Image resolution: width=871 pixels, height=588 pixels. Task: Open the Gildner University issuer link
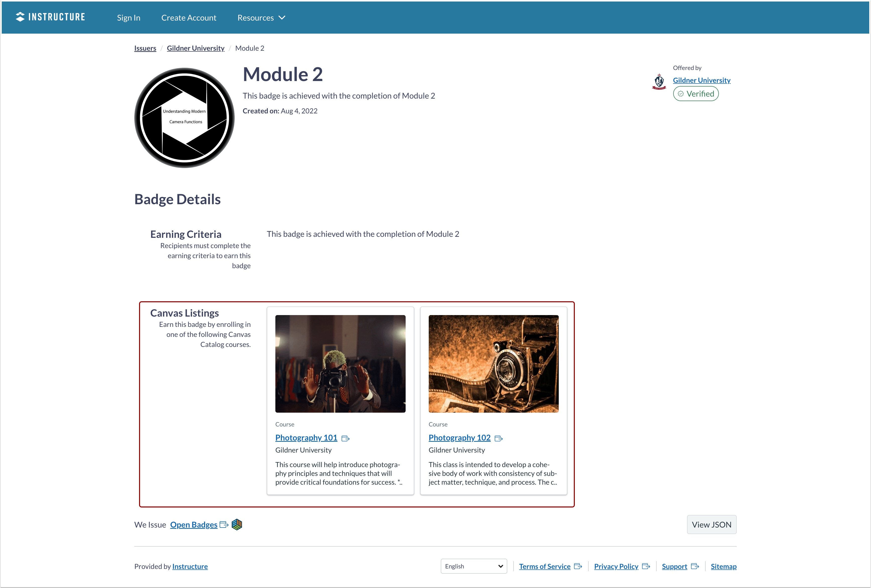(701, 80)
